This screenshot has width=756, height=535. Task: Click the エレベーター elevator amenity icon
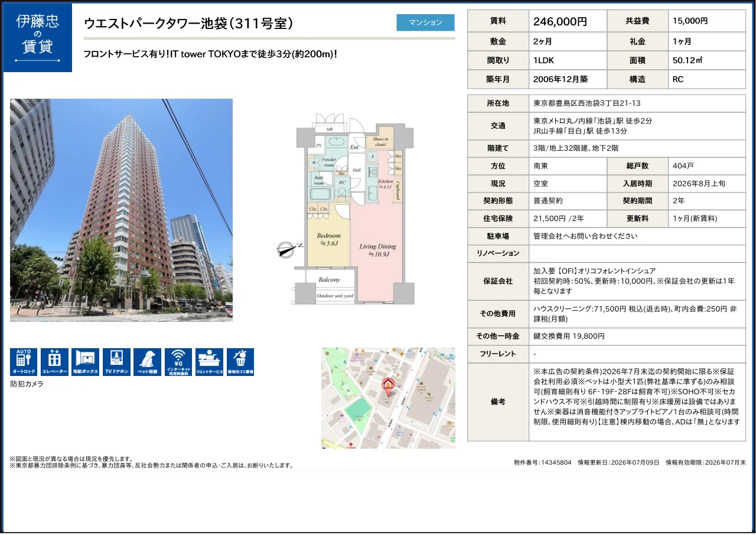point(54,362)
